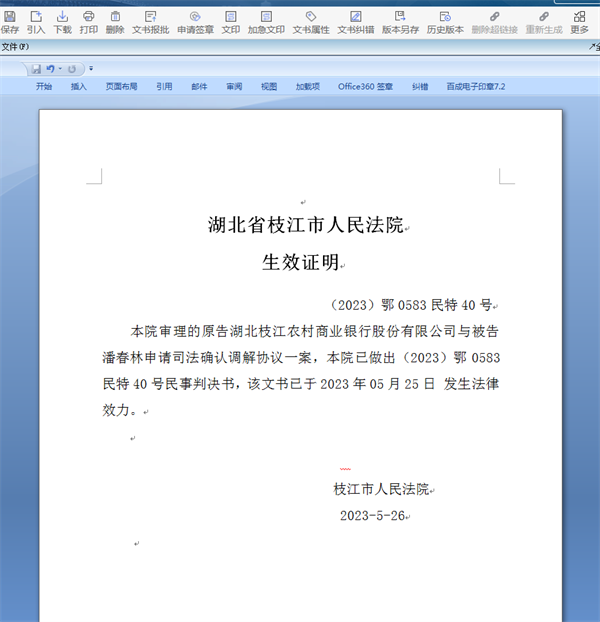Switch to the 加载项 ribbon tab
The image size is (600, 622).
pyautogui.click(x=308, y=86)
